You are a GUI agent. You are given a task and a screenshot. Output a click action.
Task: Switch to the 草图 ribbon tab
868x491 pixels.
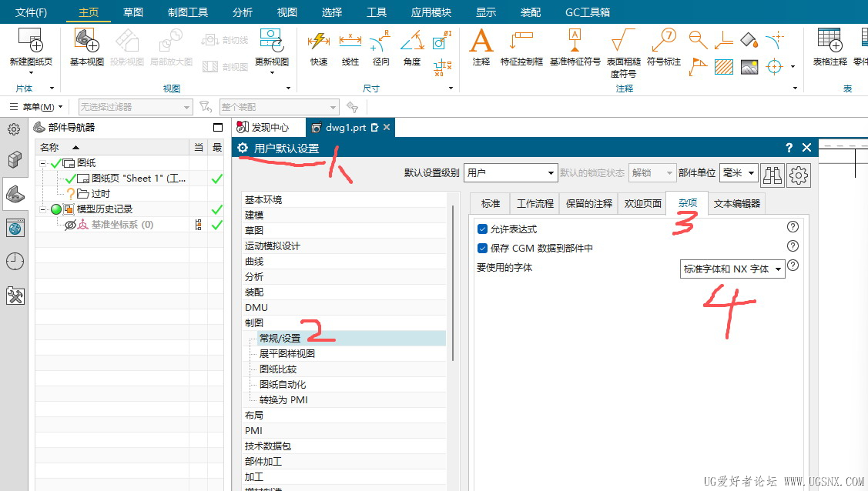click(132, 12)
